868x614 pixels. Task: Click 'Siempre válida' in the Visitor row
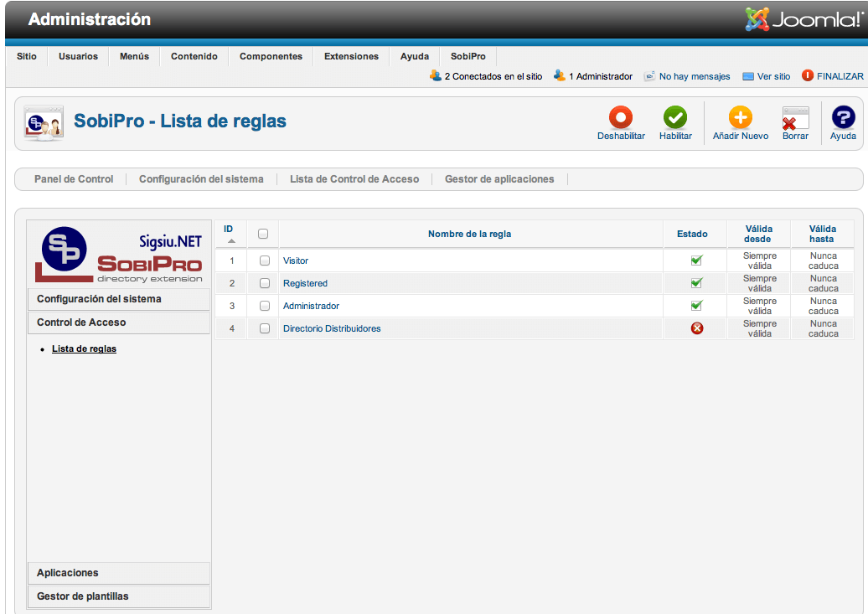coord(759,261)
